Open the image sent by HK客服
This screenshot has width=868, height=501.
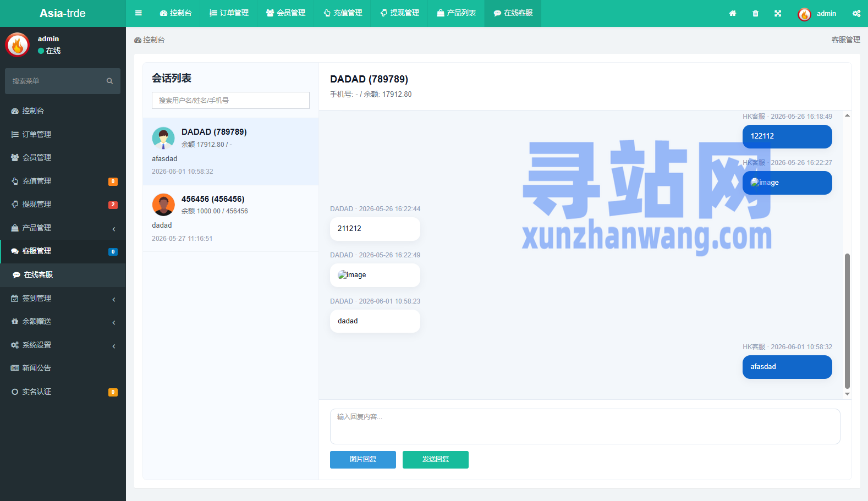tap(765, 183)
